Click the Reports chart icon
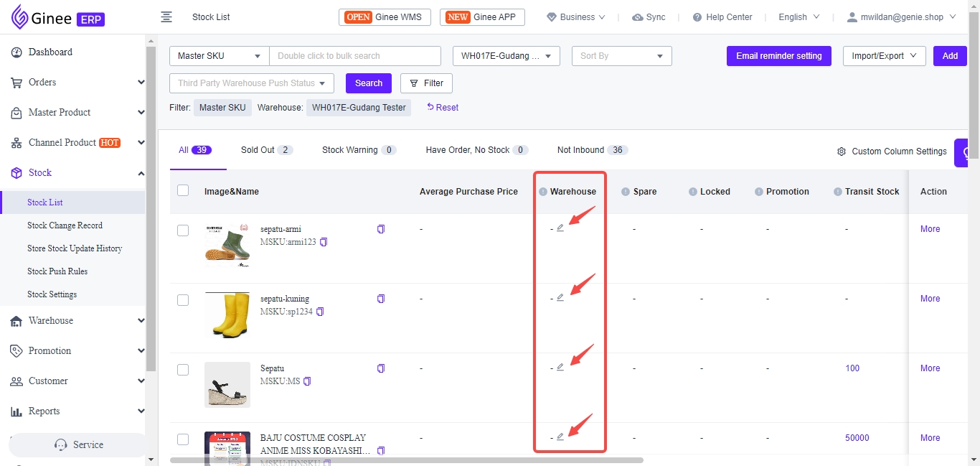This screenshot has height=466, width=980. [16, 411]
